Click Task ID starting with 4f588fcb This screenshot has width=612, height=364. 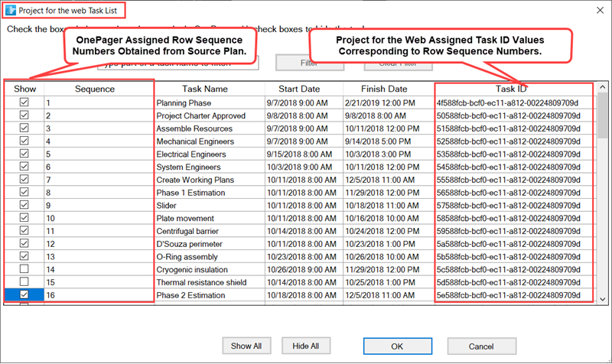(508, 103)
